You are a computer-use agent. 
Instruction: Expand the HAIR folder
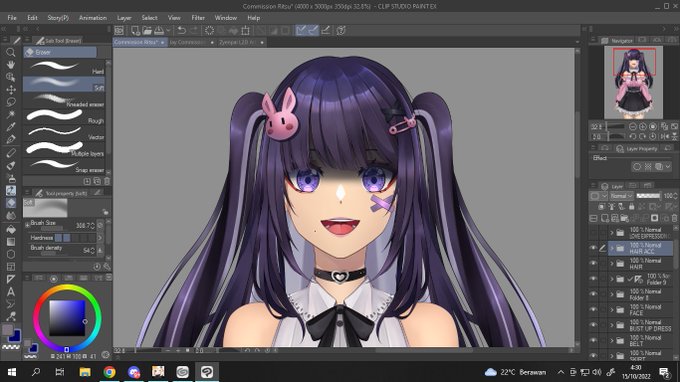(612, 264)
